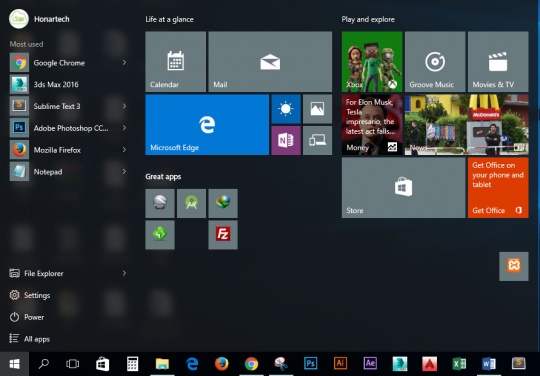Open the Internet Download Manager tile

coord(223,203)
